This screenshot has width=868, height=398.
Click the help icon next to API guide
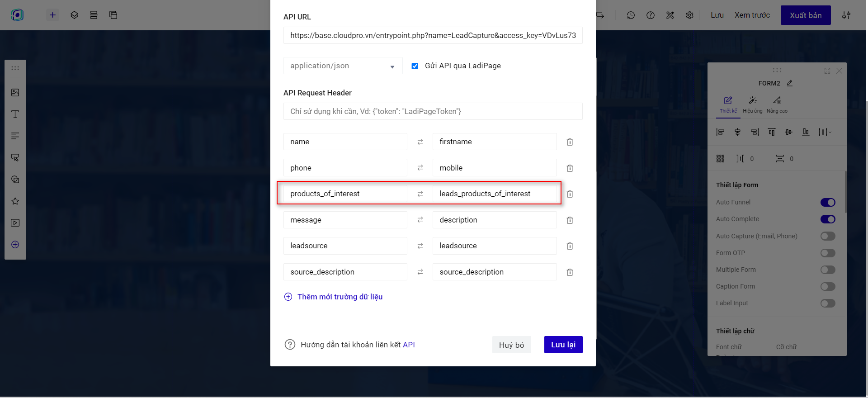(290, 345)
